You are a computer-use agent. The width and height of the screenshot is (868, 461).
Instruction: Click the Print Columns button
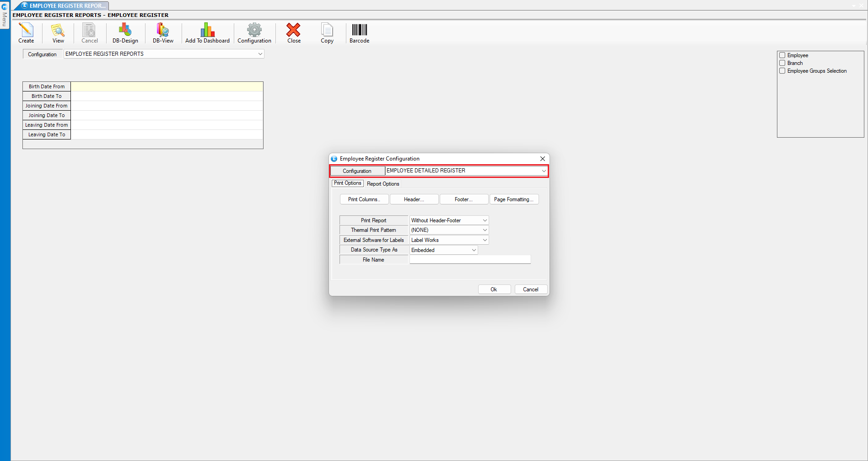point(364,199)
